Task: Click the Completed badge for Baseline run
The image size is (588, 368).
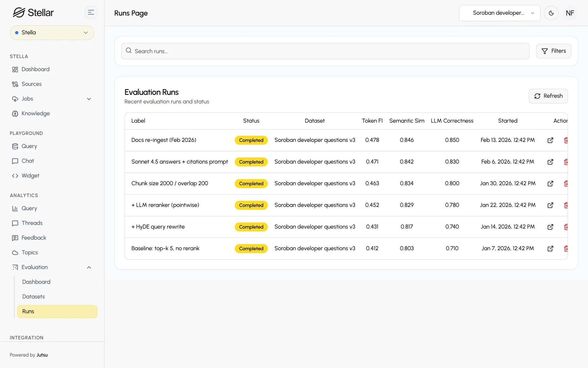Action: point(251,248)
